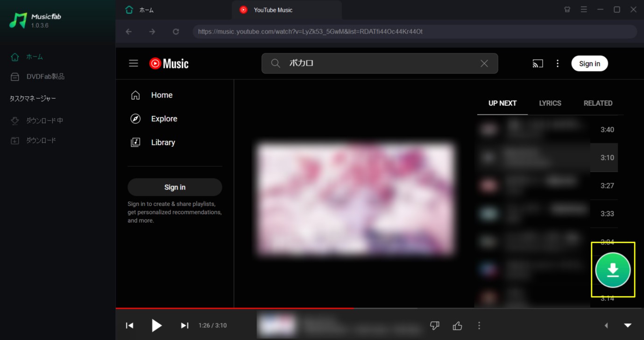This screenshot has width=644, height=340.
Task: Open the ダウンロード中 task list
Action: (x=37, y=120)
